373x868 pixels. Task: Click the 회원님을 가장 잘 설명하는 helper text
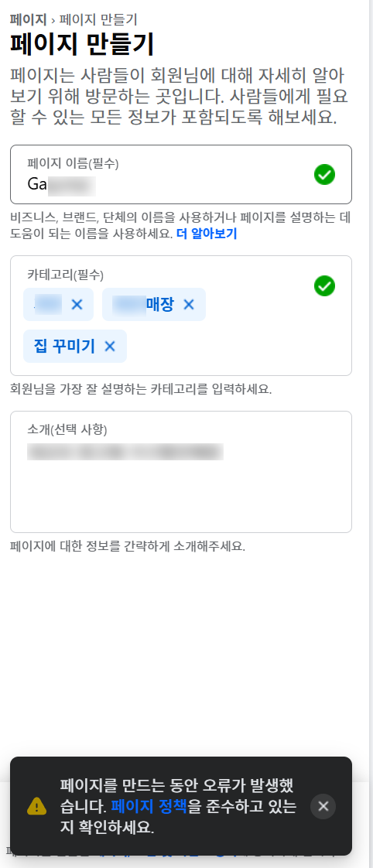[x=141, y=388]
